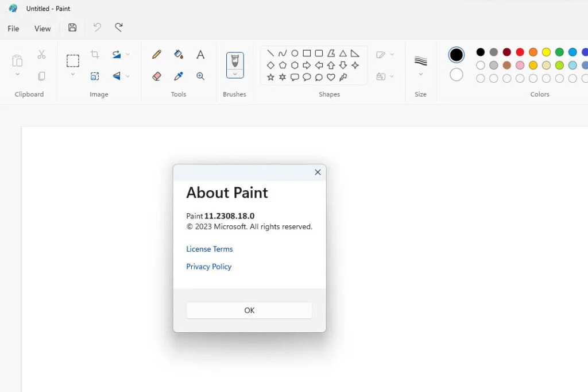Click the Save floppy disk icon
This screenshot has width=588, height=392.
point(72,28)
